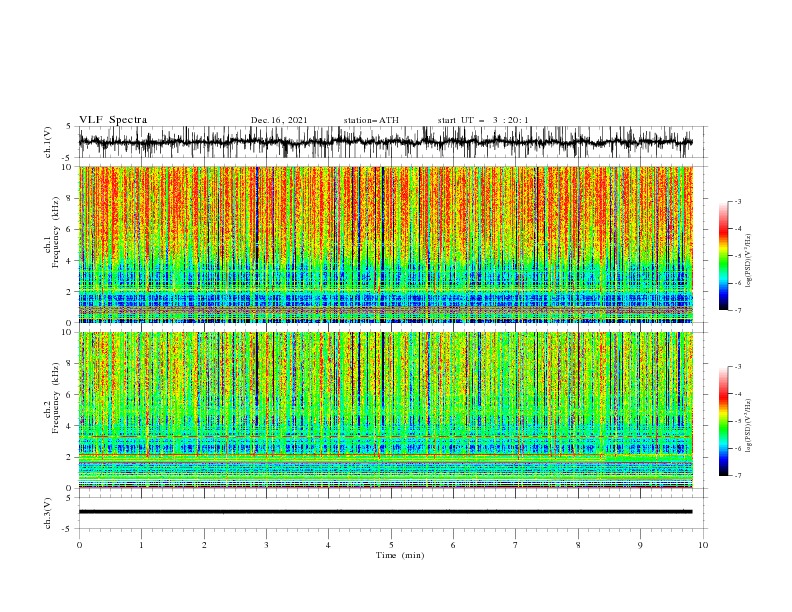Click the time axis '10' tick label
The width and height of the screenshot is (792, 612).
pos(703,545)
